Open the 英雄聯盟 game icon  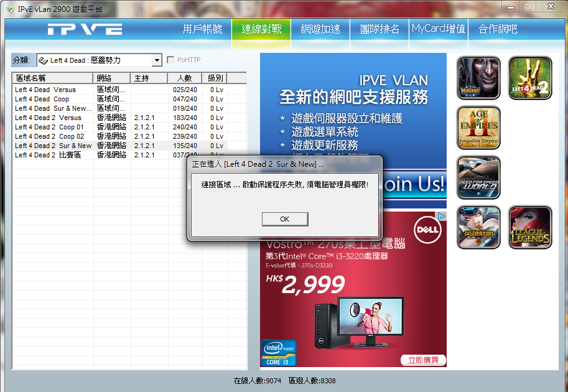click(478, 228)
